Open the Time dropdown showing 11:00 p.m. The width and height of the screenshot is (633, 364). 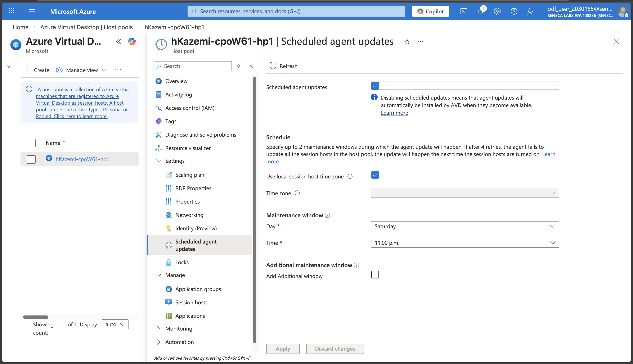(x=465, y=243)
